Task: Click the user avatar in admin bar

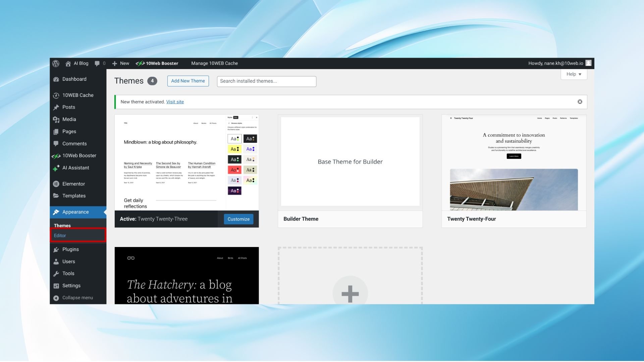Action: [588, 63]
